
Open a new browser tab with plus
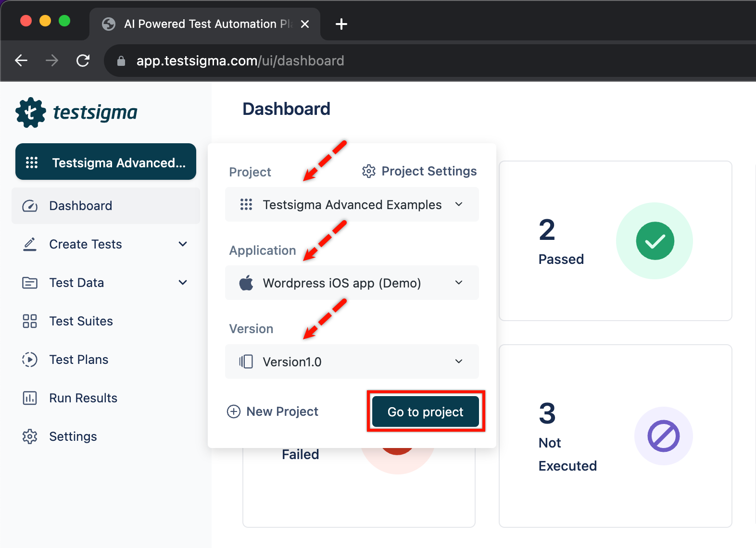341,24
